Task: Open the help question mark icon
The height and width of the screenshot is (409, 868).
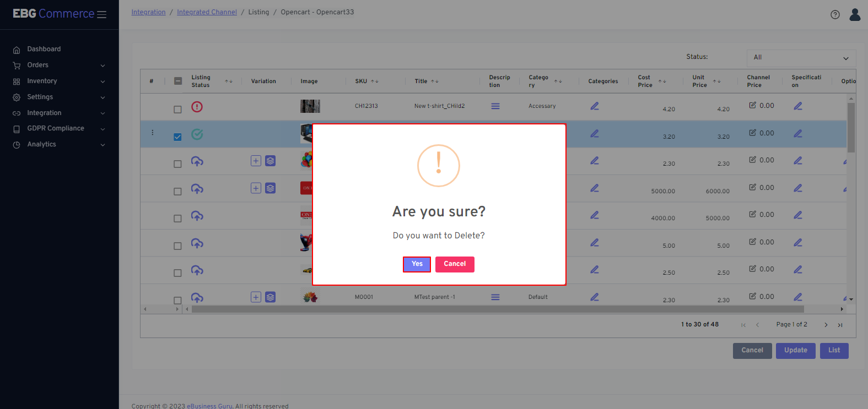Action: (835, 15)
